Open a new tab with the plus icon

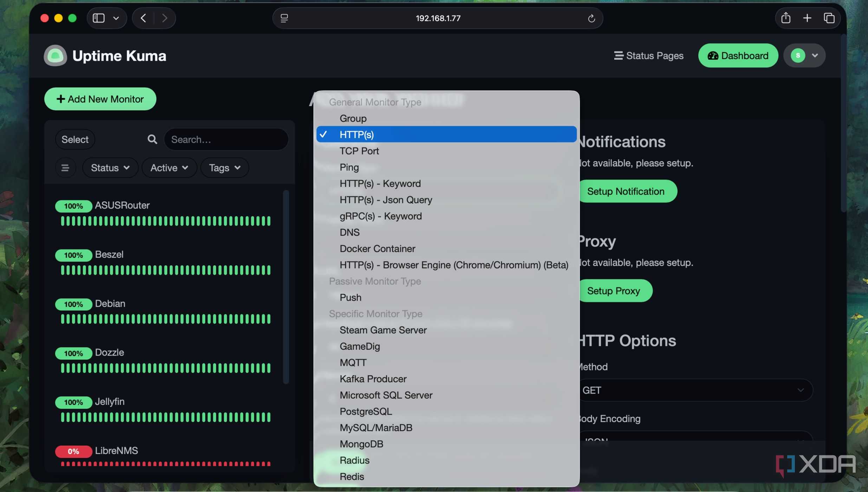[807, 18]
